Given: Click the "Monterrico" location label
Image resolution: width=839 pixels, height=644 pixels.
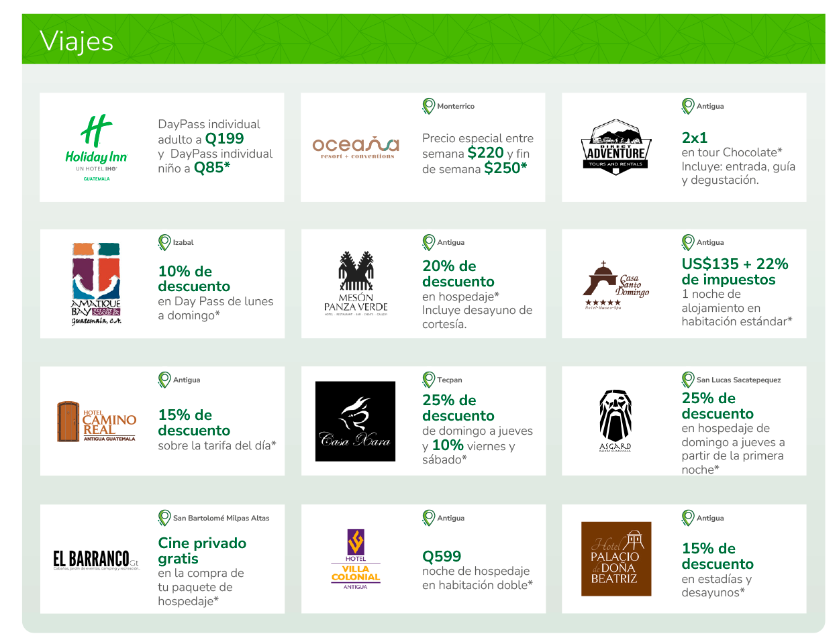Looking at the screenshot, I should tap(456, 106).
